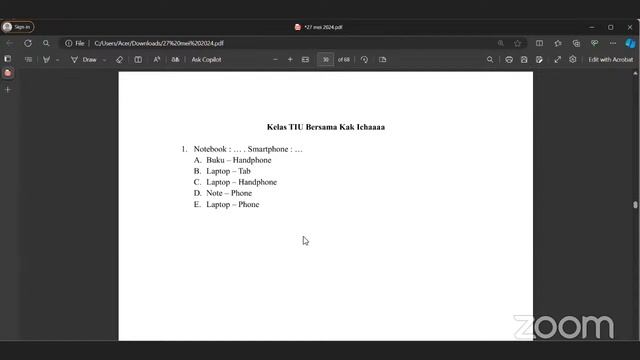The image size is (640, 360).
Task: Add this page to favorites
Action: pyautogui.click(x=518, y=43)
